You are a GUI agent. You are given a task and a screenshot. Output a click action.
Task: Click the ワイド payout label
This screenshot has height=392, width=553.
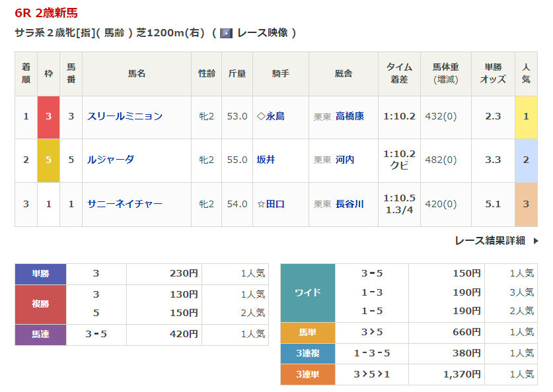point(307,292)
